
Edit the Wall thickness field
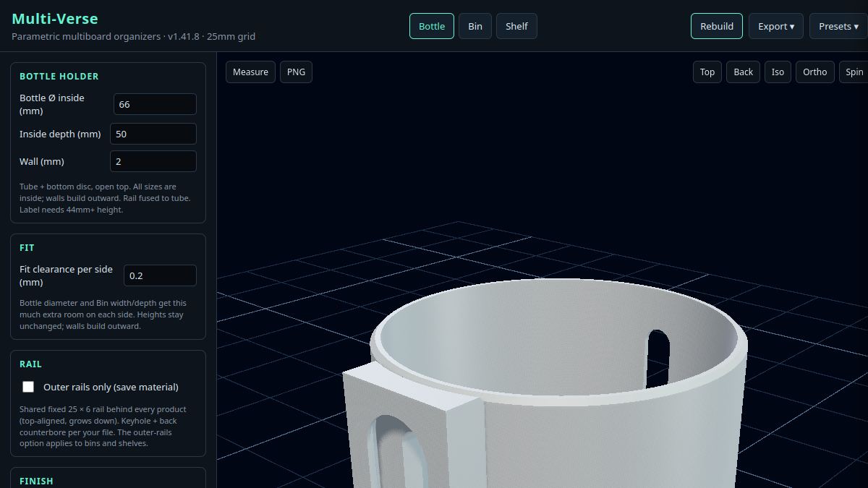153,161
